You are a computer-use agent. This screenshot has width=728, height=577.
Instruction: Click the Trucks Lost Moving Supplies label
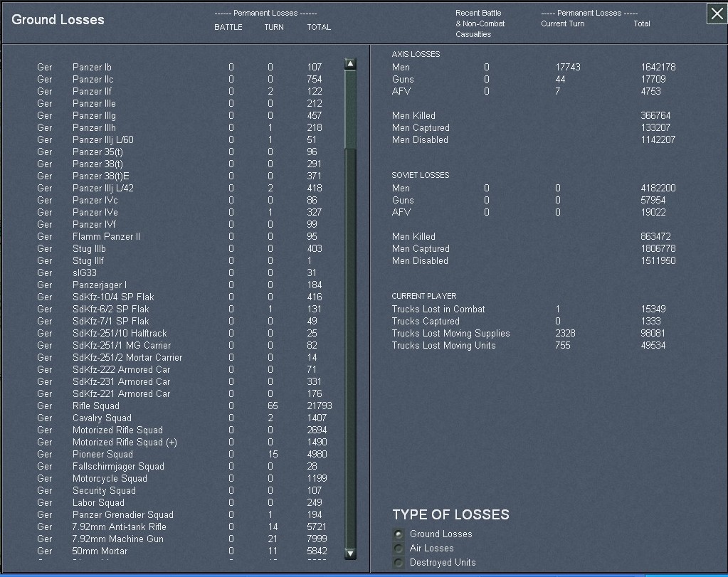[x=450, y=333]
